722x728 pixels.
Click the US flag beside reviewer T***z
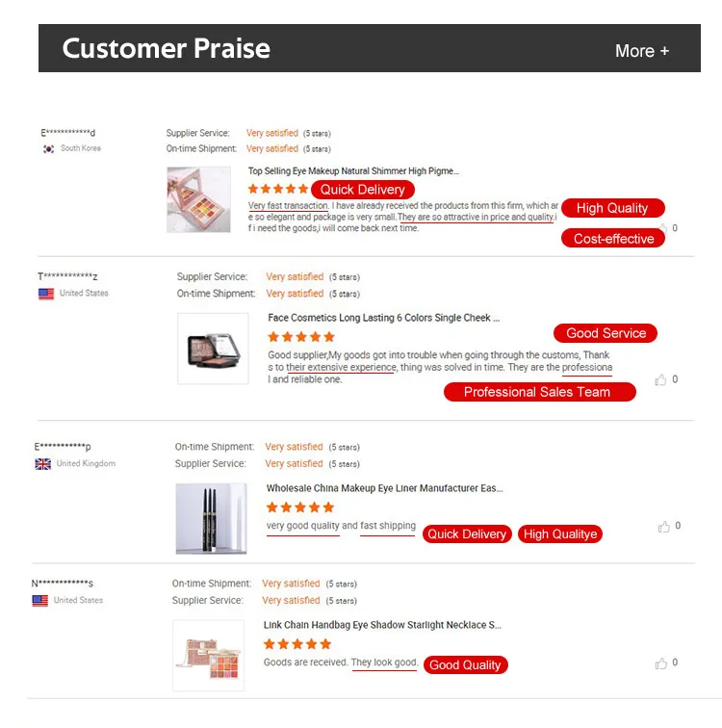click(x=46, y=294)
